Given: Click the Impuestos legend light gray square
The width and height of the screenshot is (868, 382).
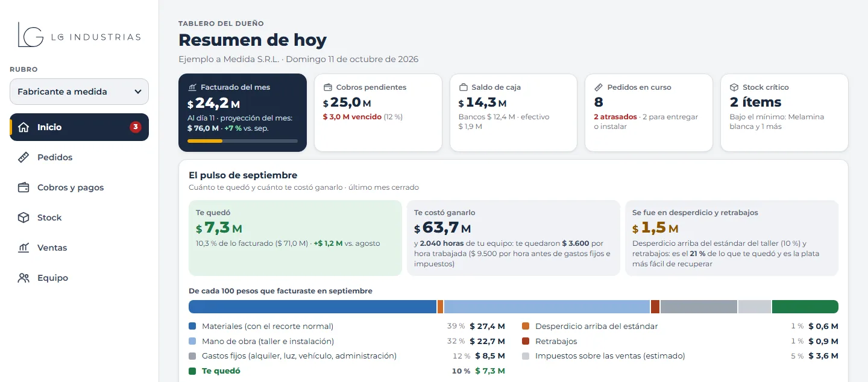Looking at the screenshot, I should [526, 356].
